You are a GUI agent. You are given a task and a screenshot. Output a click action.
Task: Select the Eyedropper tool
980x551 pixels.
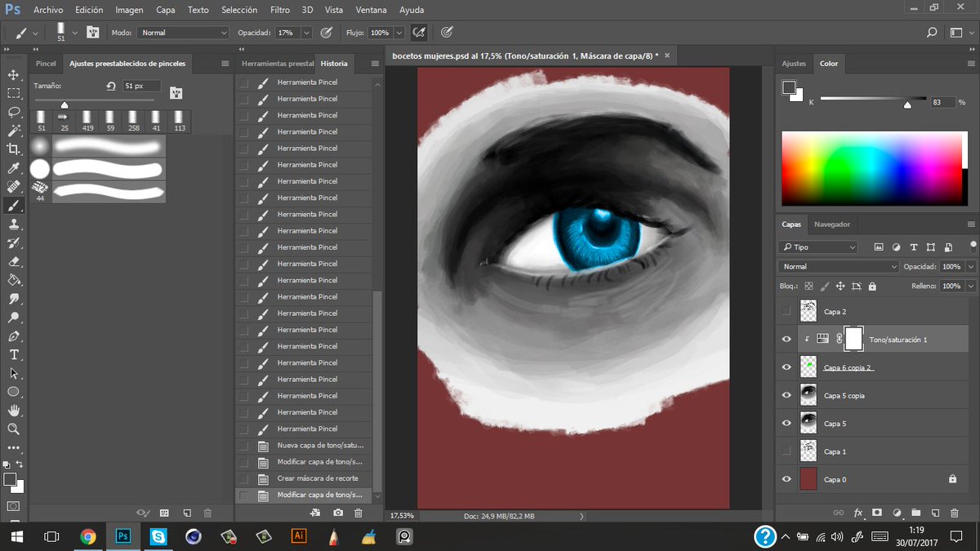(x=13, y=168)
